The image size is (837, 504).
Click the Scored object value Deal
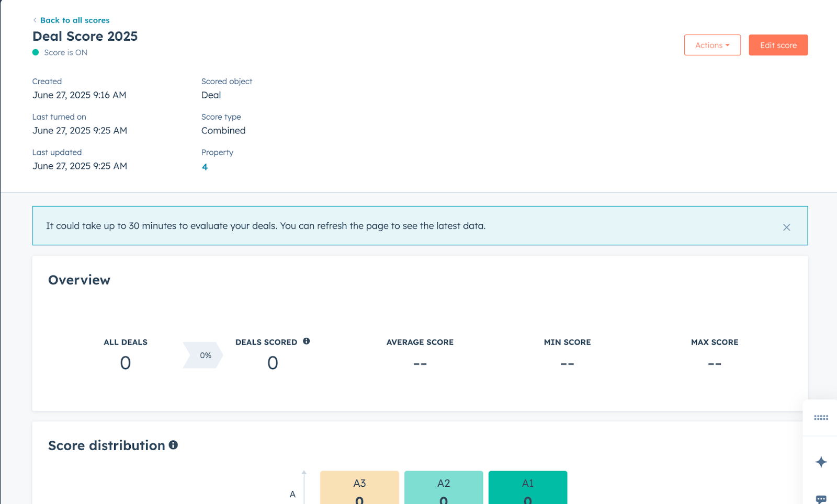point(211,95)
